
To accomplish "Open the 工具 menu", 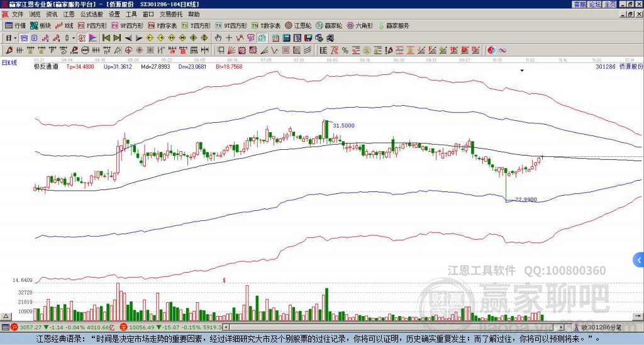I will click(x=131, y=14).
